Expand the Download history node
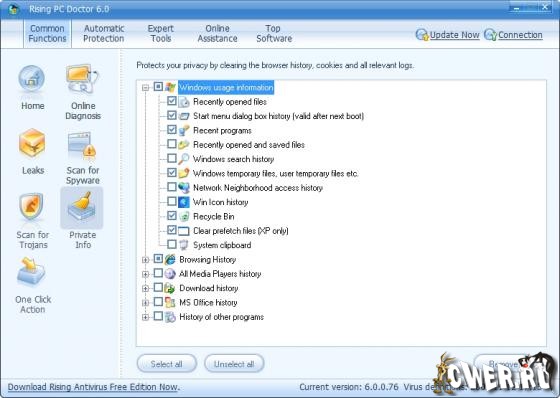560x398 pixels. (145, 289)
